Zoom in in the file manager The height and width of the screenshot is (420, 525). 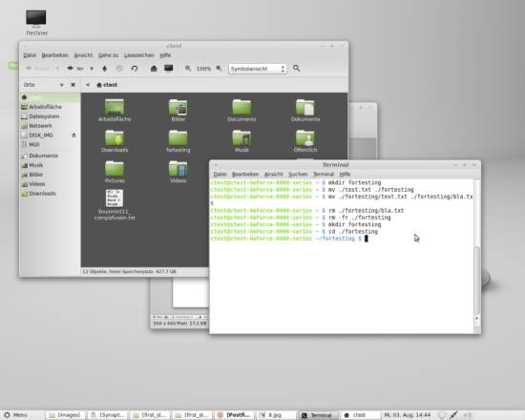tap(219, 69)
